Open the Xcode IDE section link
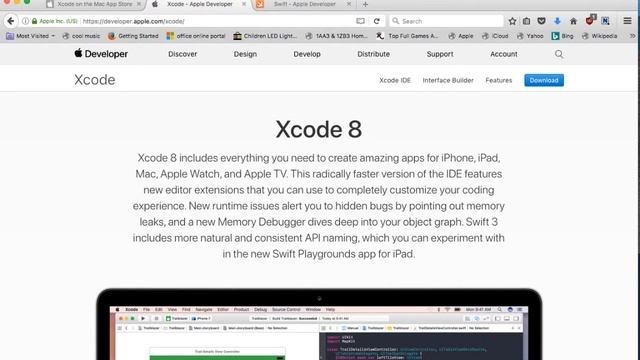640x360 pixels. coord(395,80)
